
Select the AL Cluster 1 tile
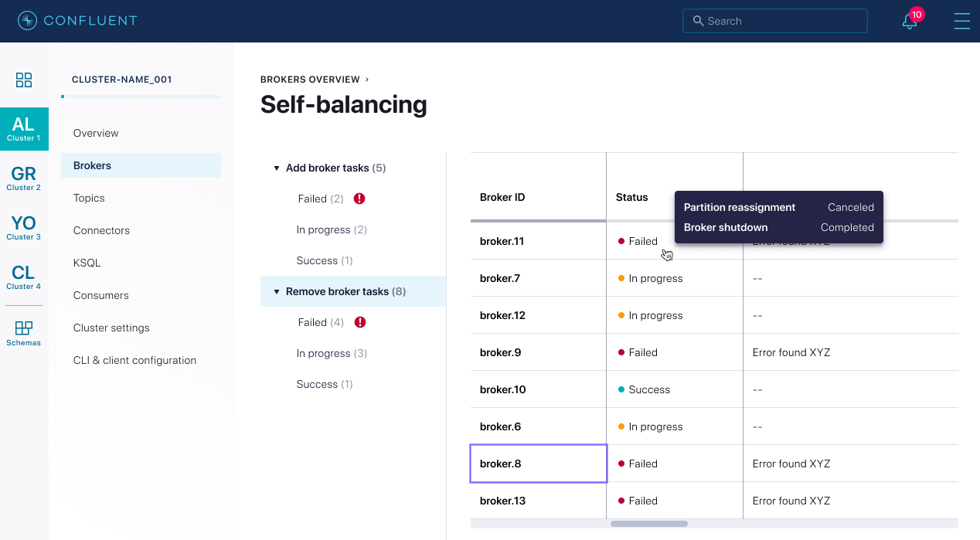[24, 129]
